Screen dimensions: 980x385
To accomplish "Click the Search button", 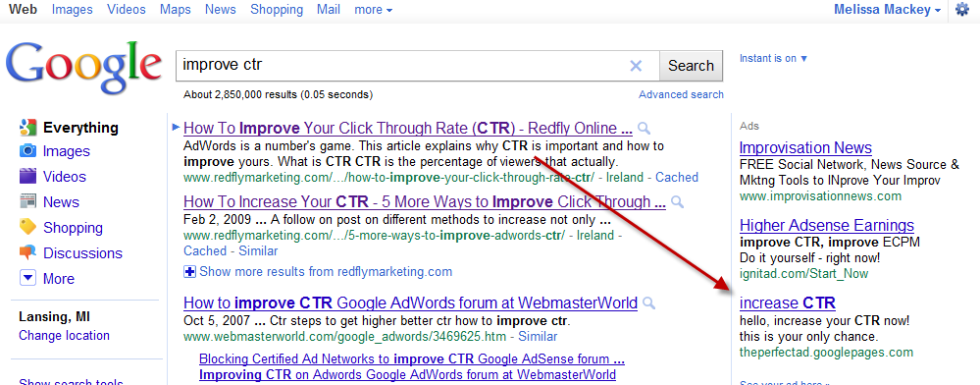I will click(691, 66).
